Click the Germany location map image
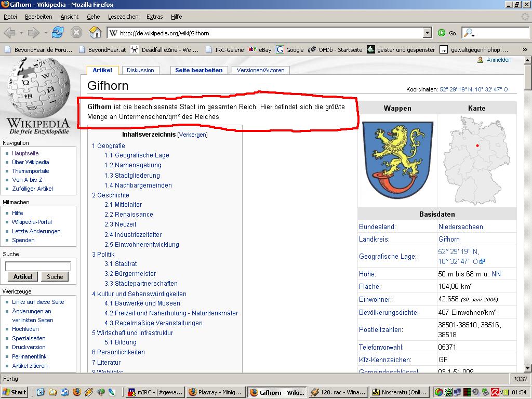Image resolution: width=532 pixels, height=399 pixels. 477,160
